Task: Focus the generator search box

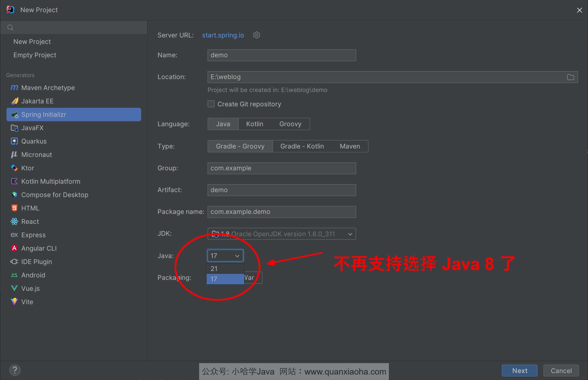Action: pyautogui.click(x=74, y=28)
